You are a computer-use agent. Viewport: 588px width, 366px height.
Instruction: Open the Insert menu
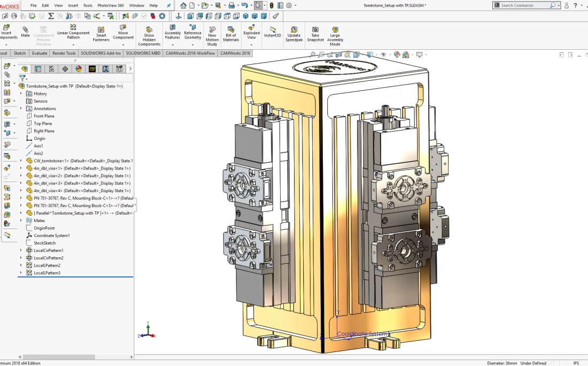pos(73,5)
